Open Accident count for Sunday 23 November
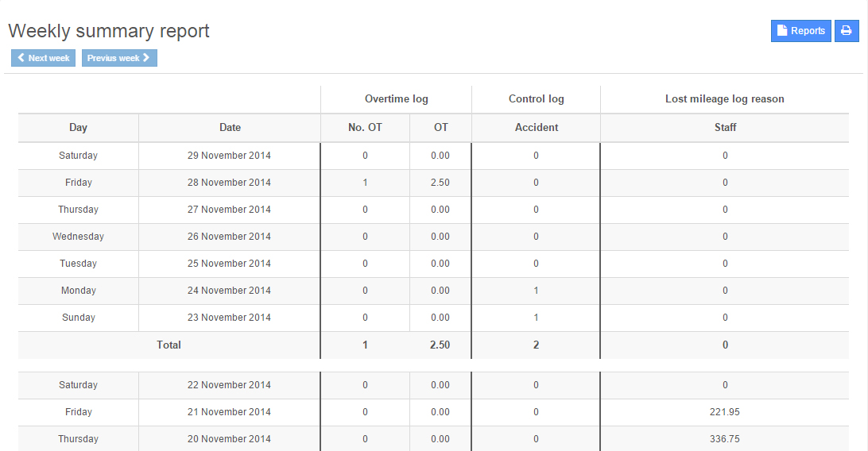868x451 pixels. click(536, 318)
